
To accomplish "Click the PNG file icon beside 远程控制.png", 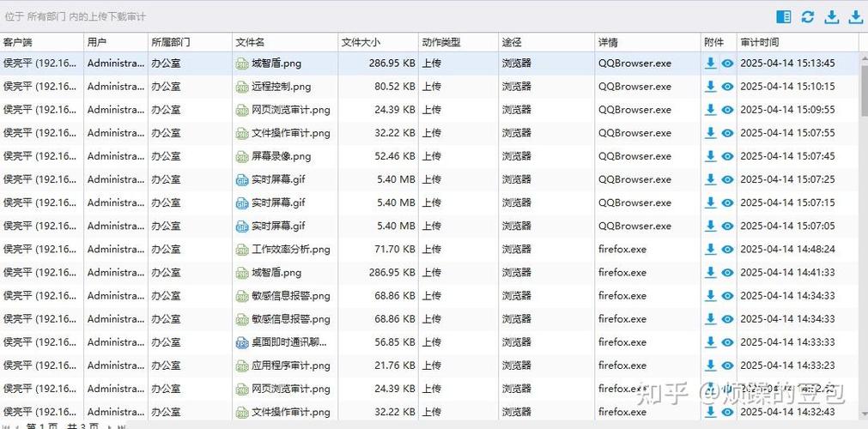I will pos(242,87).
